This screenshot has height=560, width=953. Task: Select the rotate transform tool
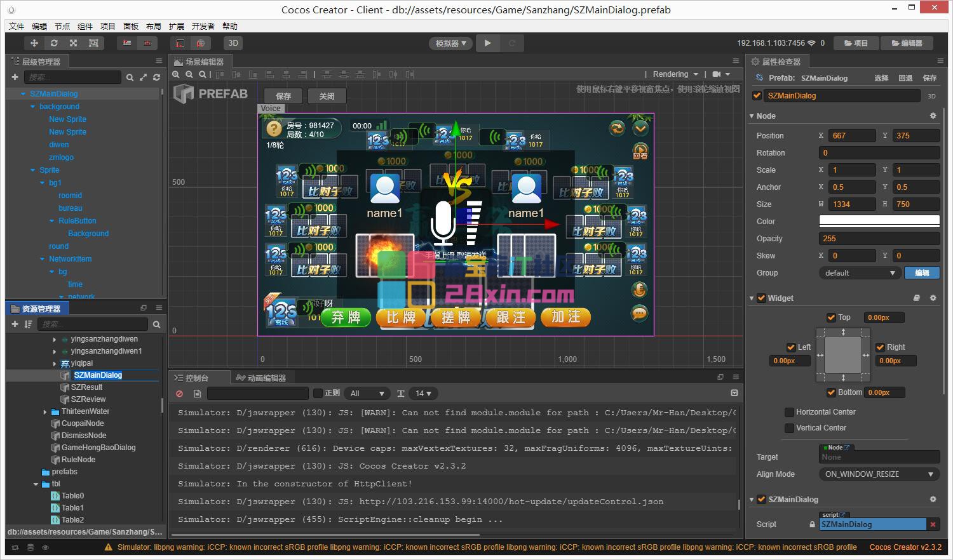click(x=54, y=43)
